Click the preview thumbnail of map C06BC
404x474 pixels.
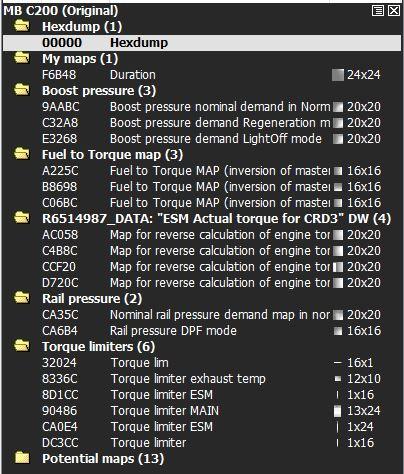pos(338,203)
